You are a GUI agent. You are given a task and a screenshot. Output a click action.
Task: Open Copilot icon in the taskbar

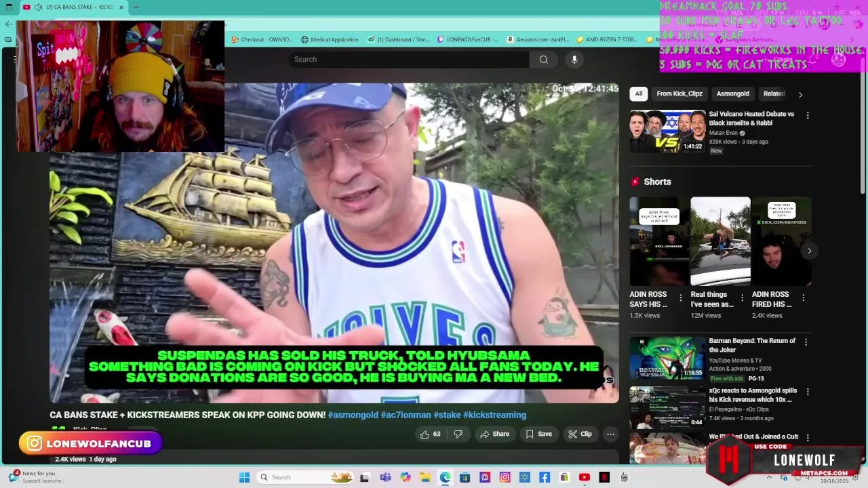click(x=405, y=477)
